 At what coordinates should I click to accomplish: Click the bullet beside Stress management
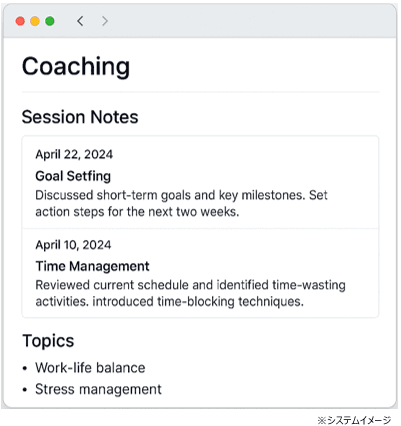[25, 390]
